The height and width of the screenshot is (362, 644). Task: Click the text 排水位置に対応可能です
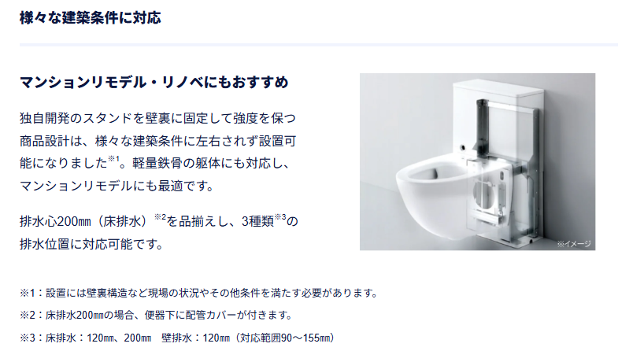pyautogui.click(x=91, y=245)
